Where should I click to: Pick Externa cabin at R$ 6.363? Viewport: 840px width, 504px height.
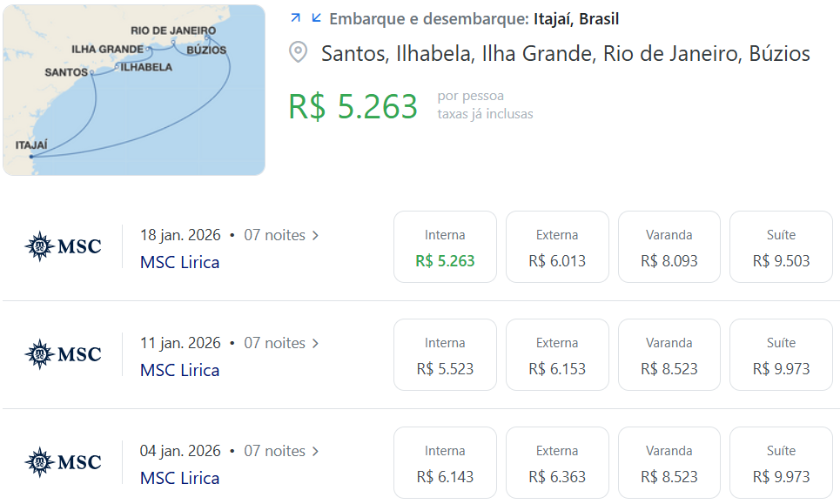tap(557, 463)
